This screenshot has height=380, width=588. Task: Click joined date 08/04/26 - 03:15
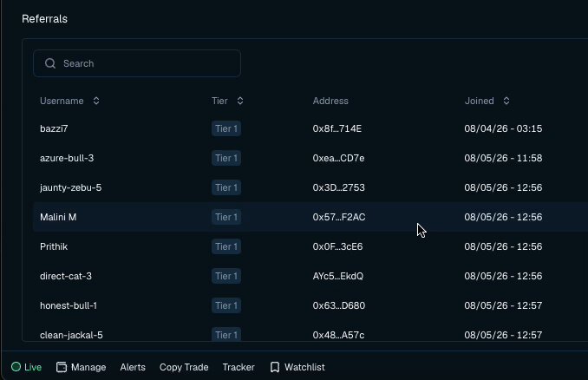(x=503, y=128)
